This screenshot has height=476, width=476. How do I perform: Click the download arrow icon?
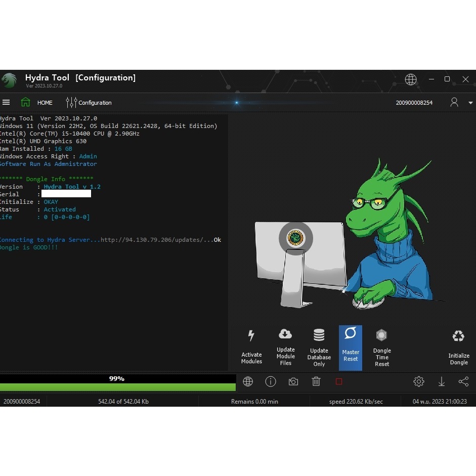click(x=442, y=382)
